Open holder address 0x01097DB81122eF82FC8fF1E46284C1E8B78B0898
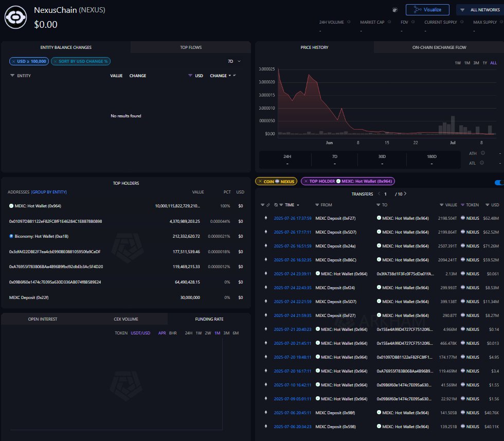This screenshot has width=504, height=441. pos(56,221)
